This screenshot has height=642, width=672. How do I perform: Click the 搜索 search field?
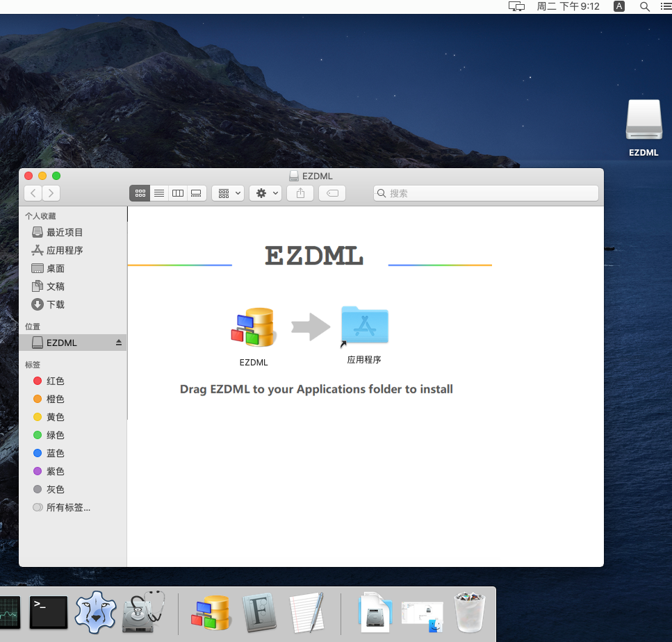[x=486, y=193]
